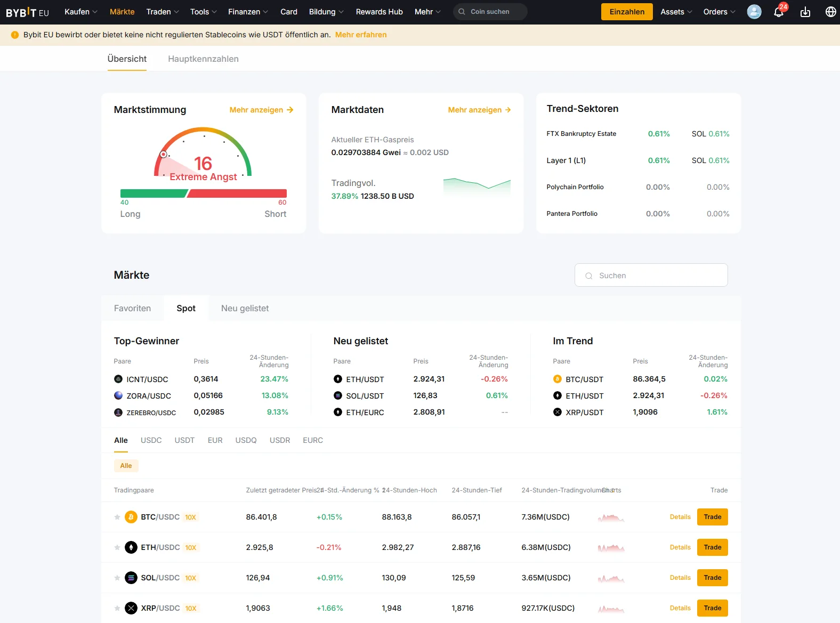Expand the Orders dropdown
The width and height of the screenshot is (840, 623).
pyautogui.click(x=719, y=12)
